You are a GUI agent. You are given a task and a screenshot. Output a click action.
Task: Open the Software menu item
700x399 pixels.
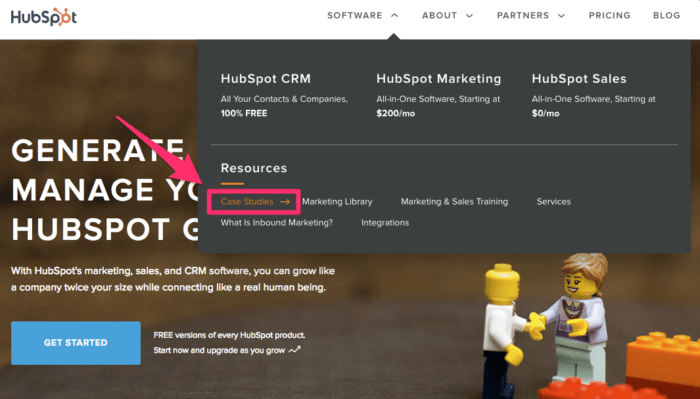[355, 16]
